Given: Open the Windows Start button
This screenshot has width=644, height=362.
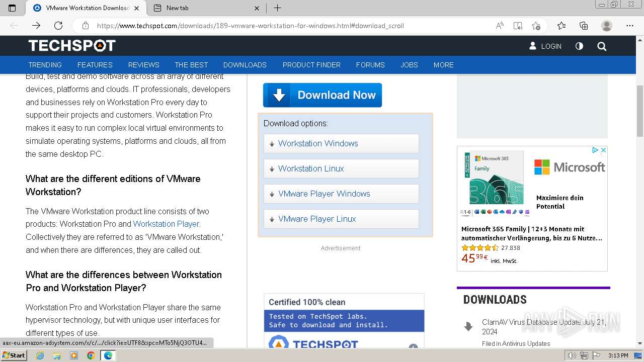Looking at the screenshot, I should pos(14,355).
